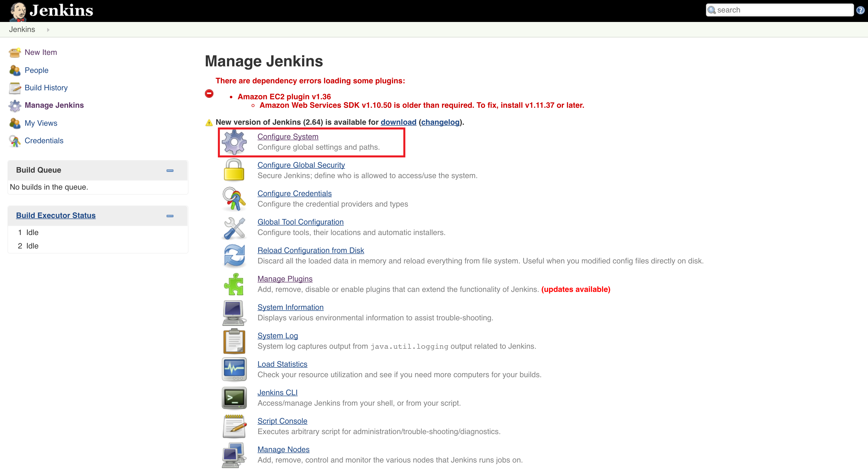This screenshot has width=868, height=470.
Task: Go to People in sidebar
Action: coord(36,70)
